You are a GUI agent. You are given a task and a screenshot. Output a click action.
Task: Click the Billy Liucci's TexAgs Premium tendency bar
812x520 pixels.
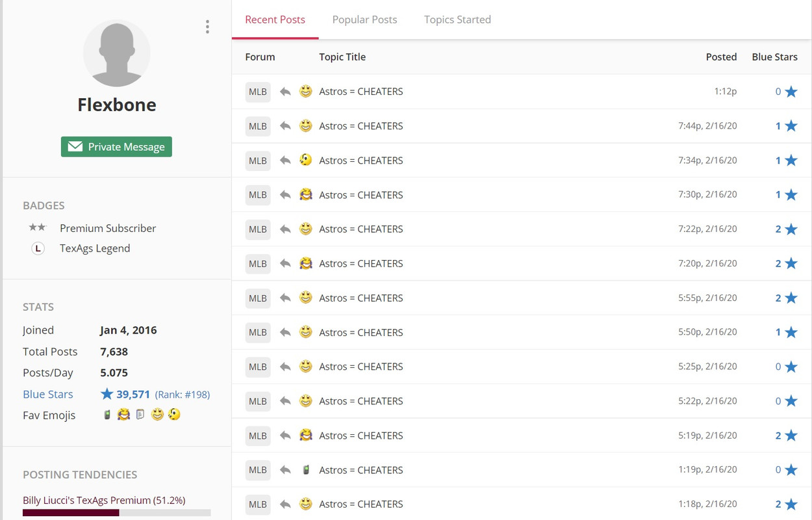click(117, 513)
